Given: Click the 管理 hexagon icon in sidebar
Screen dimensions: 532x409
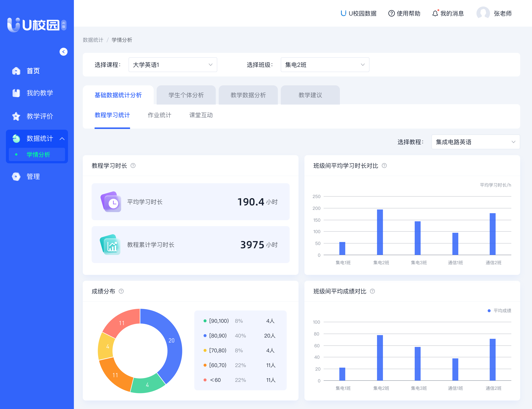Looking at the screenshot, I should pos(16,176).
